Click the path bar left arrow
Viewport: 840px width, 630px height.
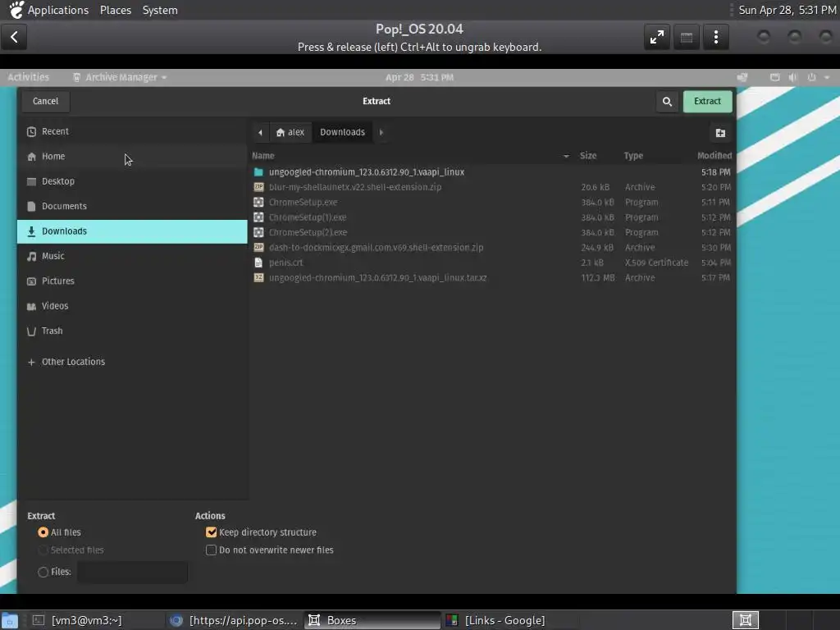pos(260,132)
